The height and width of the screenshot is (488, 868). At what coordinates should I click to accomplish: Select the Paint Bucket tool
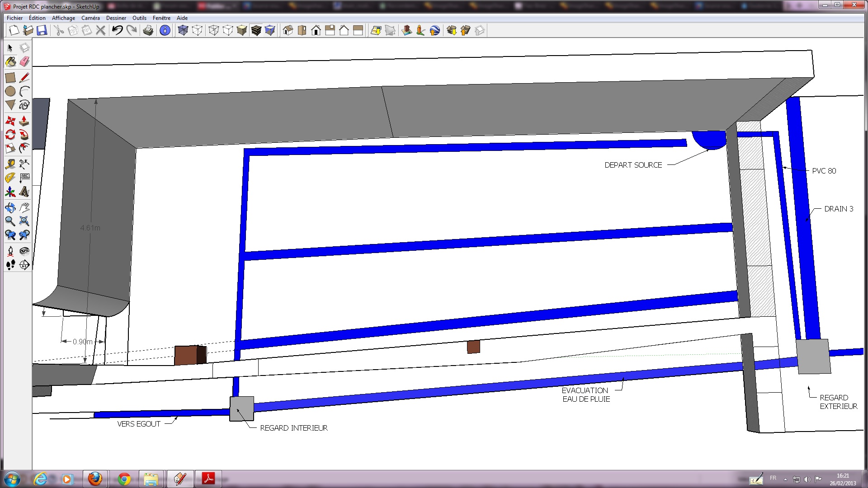pyautogui.click(x=10, y=62)
